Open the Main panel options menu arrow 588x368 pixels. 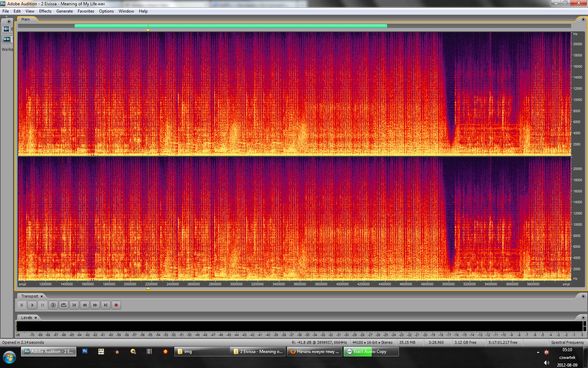pos(583,19)
